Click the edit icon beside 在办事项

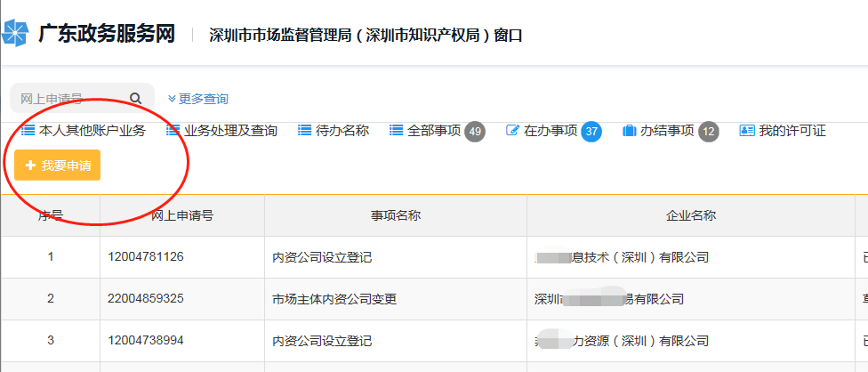click(x=513, y=131)
